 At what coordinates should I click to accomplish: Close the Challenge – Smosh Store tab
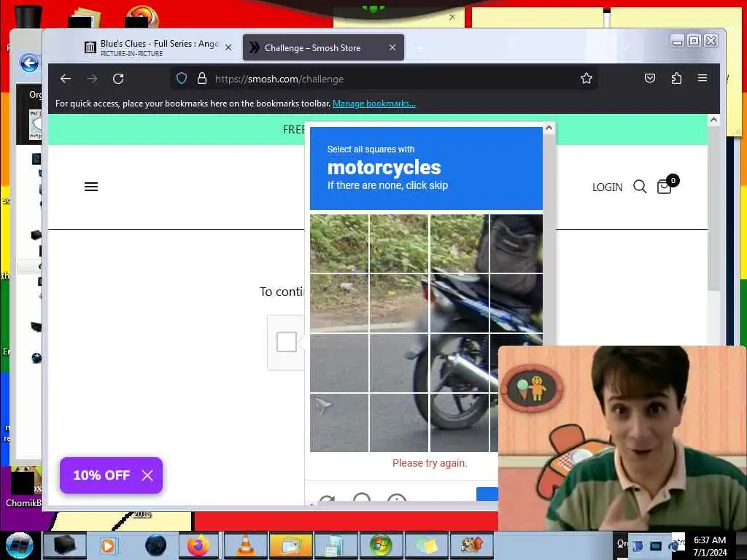(x=392, y=47)
